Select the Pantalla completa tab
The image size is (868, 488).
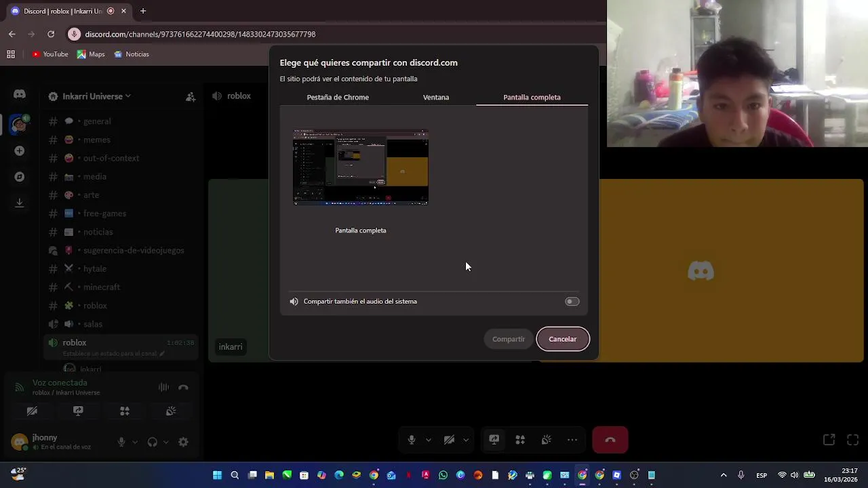(x=532, y=97)
